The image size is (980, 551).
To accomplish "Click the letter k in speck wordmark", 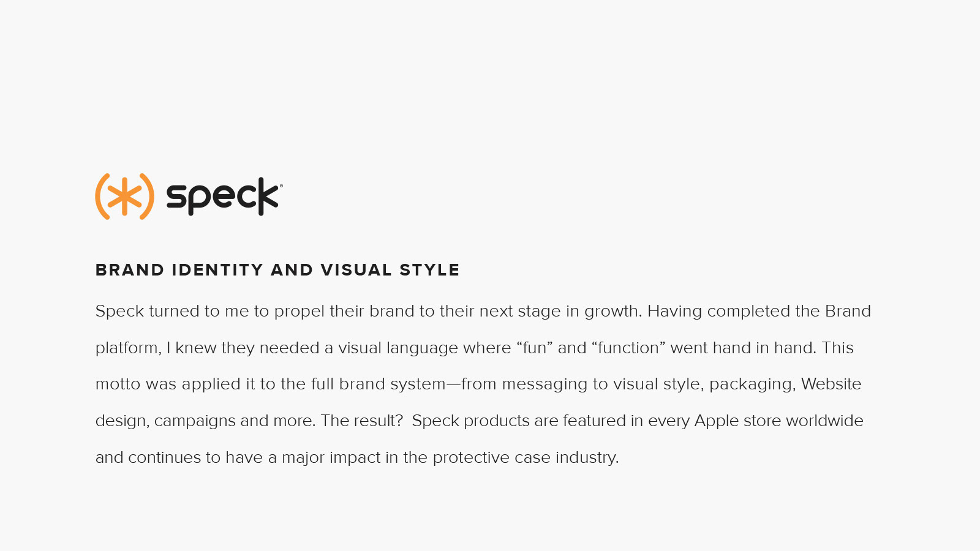I will [x=268, y=196].
